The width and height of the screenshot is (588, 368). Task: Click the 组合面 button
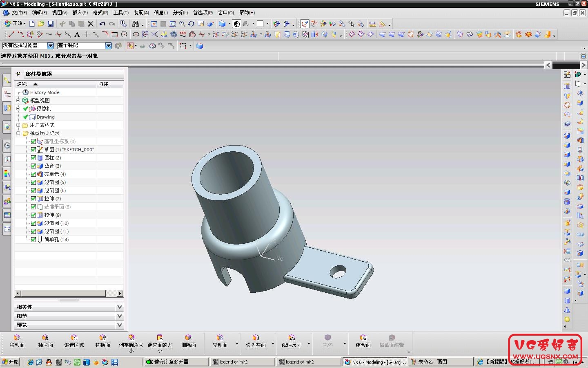pos(363,341)
